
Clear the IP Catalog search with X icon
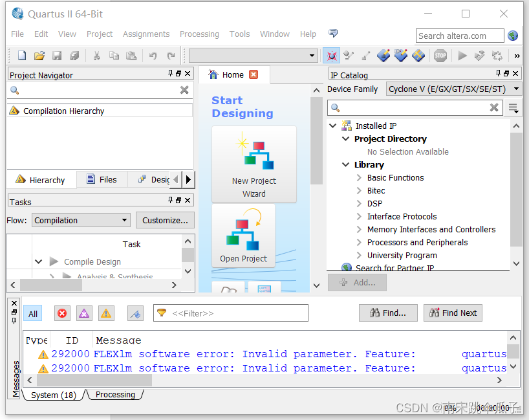click(x=494, y=107)
